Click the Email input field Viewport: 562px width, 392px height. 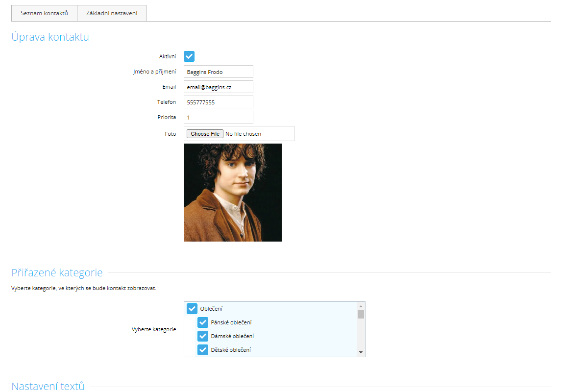point(218,87)
